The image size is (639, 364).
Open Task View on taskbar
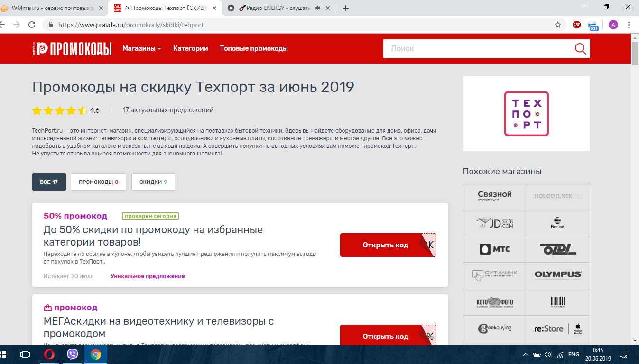[x=25, y=354]
